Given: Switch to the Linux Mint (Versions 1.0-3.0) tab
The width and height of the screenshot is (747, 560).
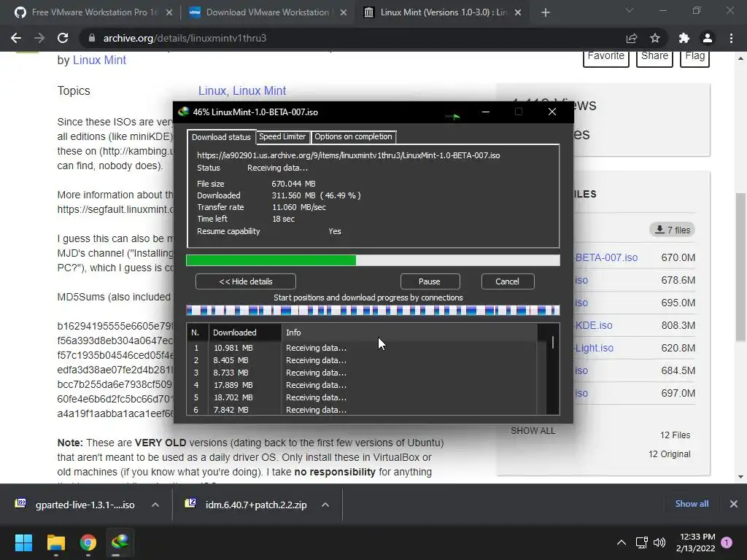Looking at the screenshot, I should pos(443,12).
